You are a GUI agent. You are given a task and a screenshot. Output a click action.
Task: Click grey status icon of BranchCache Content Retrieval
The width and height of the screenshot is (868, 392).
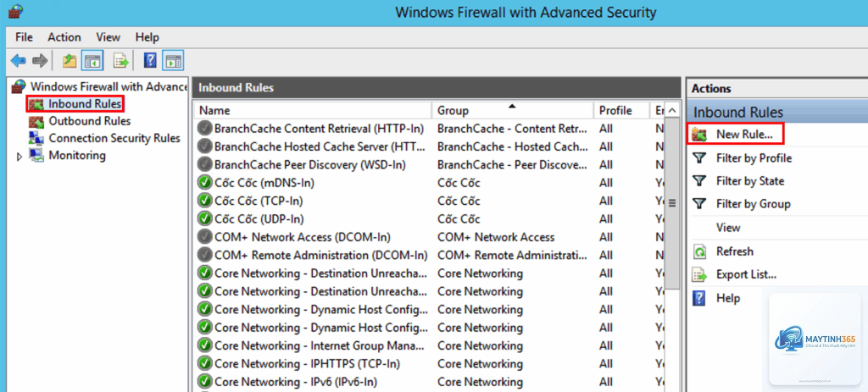pos(205,129)
